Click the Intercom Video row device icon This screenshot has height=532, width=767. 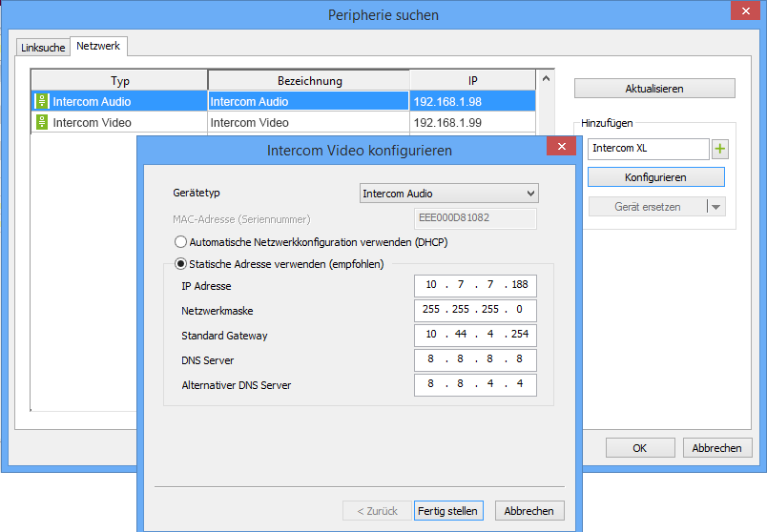(x=42, y=122)
